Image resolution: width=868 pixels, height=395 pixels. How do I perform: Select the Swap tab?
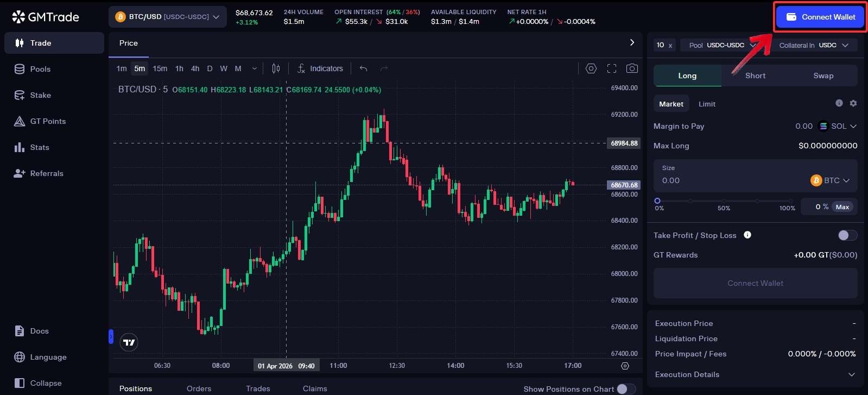click(823, 76)
